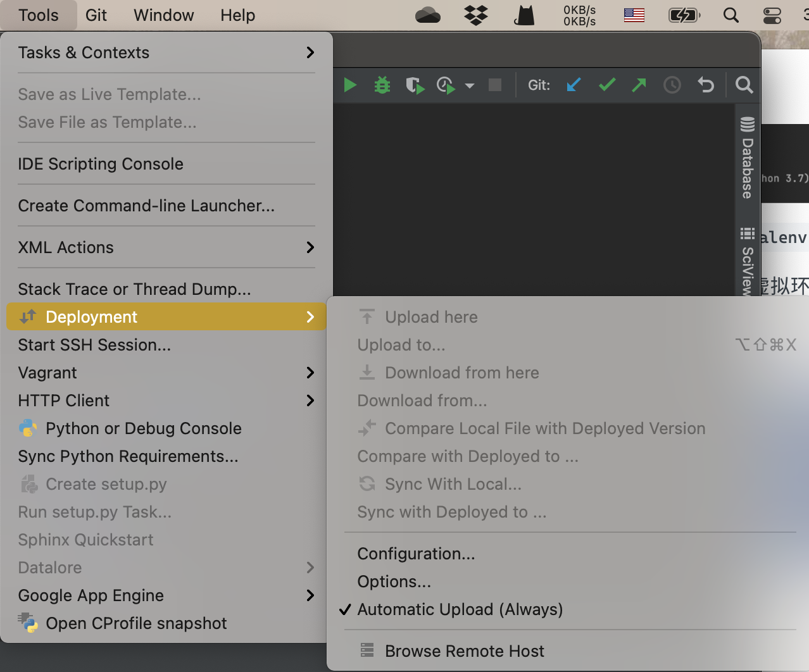Roll back changes with undo arrow

point(705,85)
